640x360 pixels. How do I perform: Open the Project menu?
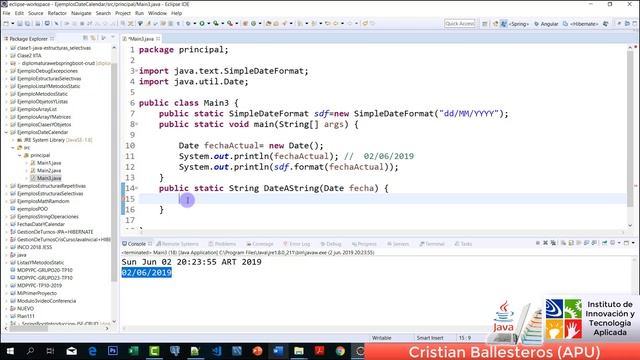coord(122,13)
